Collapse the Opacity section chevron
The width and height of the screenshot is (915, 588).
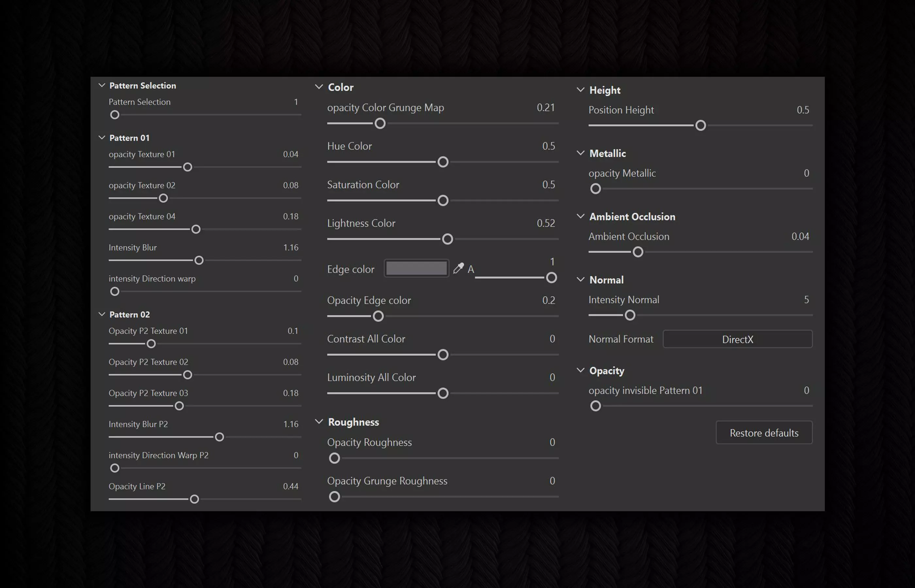click(x=580, y=370)
